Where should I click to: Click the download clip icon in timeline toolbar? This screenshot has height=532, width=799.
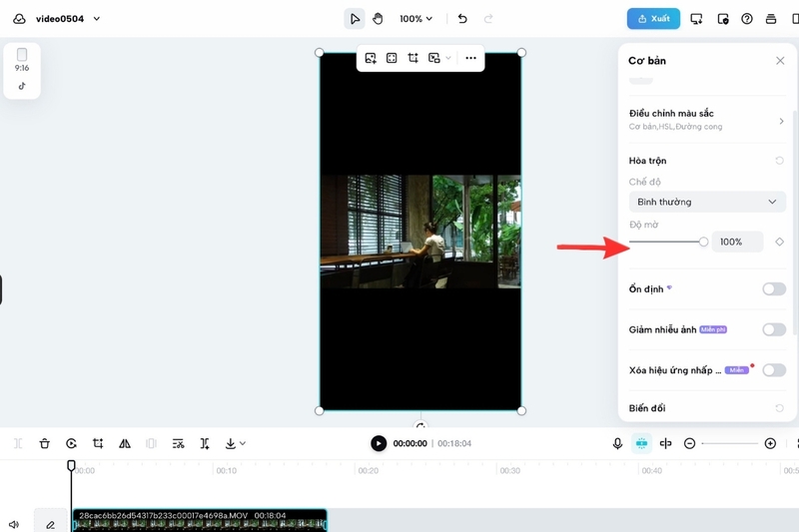pos(231,444)
